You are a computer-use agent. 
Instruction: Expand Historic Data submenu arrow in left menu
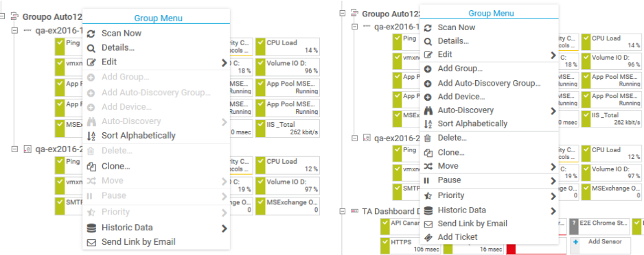[225, 228]
